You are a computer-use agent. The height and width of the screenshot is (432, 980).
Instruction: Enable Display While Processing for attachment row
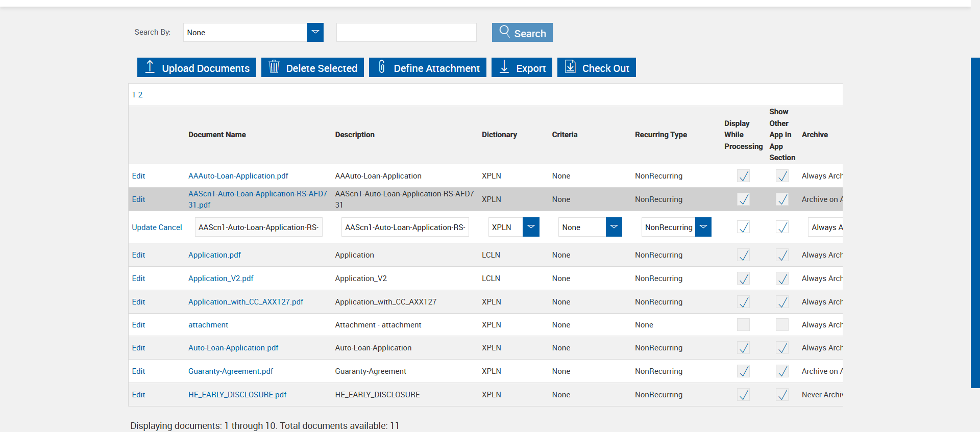point(743,325)
